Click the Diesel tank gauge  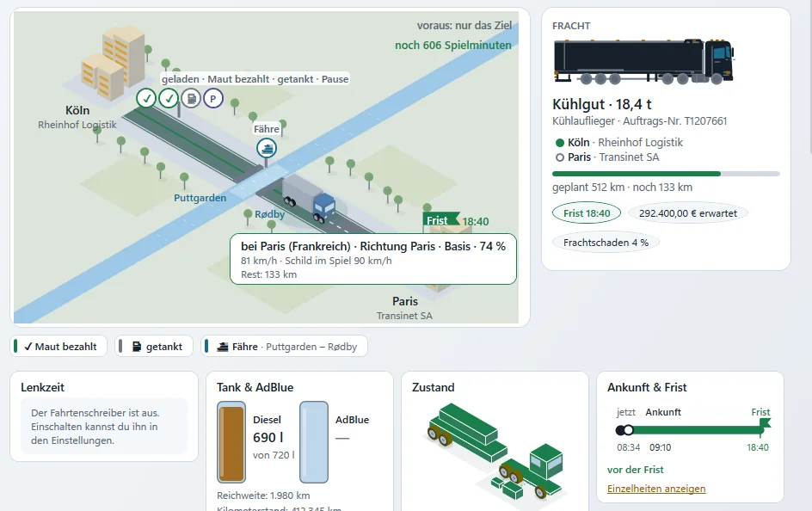tap(231, 442)
